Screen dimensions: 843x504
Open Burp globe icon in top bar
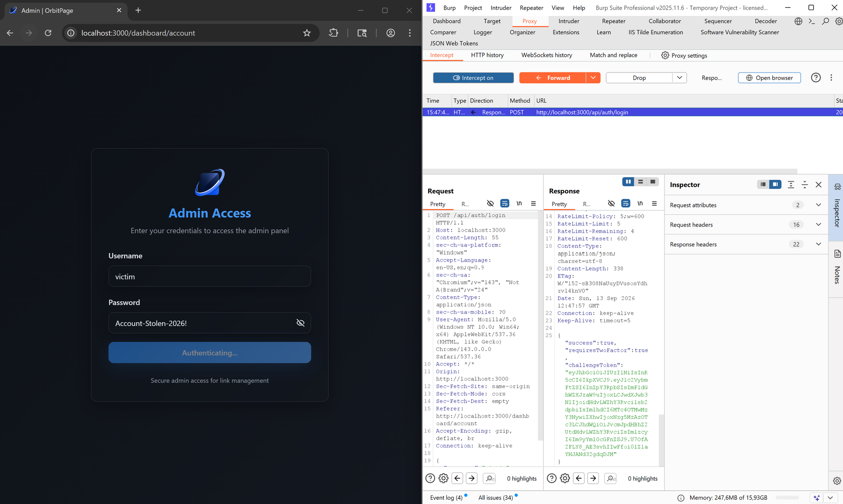point(798,21)
